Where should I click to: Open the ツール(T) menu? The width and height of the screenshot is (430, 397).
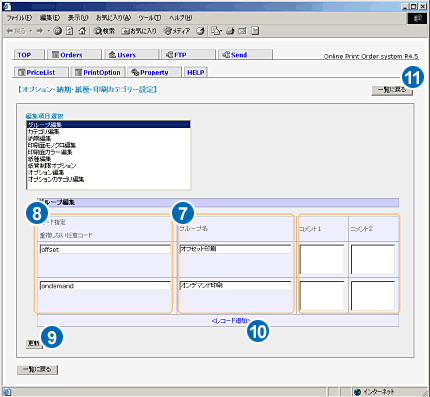[150, 18]
